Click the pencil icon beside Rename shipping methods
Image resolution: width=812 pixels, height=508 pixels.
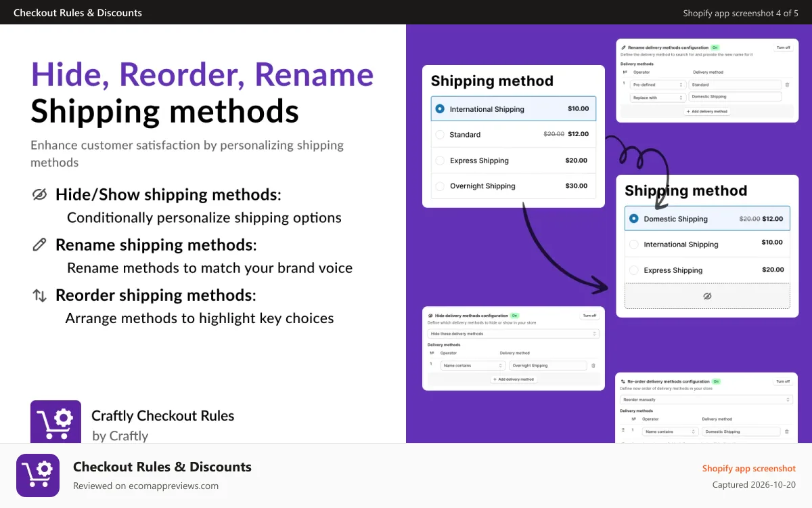point(39,245)
